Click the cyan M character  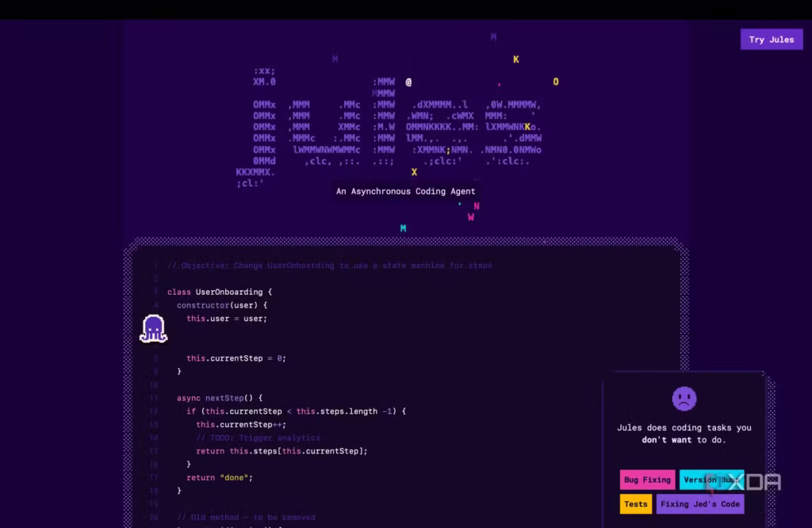pyautogui.click(x=403, y=228)
